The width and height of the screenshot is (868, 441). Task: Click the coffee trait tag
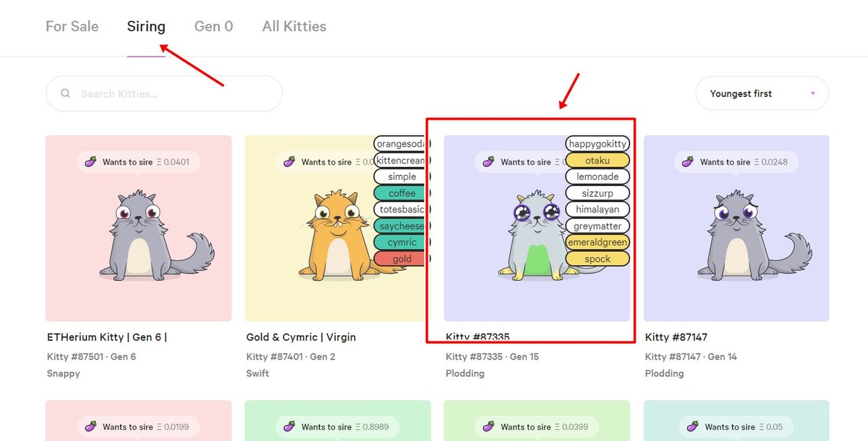point(402,193)
